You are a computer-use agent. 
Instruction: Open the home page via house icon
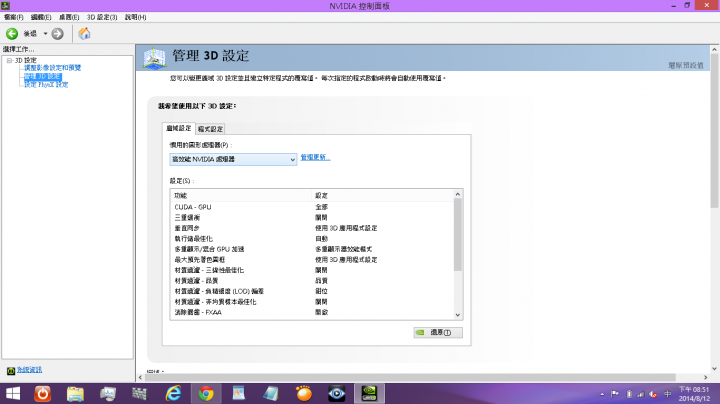84,34
